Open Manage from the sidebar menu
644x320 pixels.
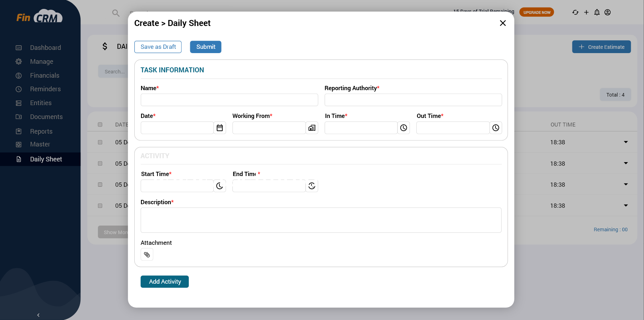tap(42, 62)
